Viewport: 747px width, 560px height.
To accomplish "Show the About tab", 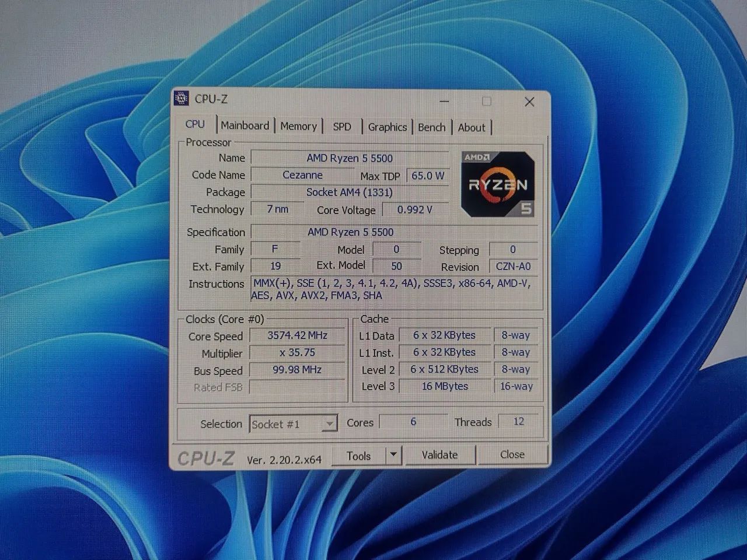I will (472, 128).
